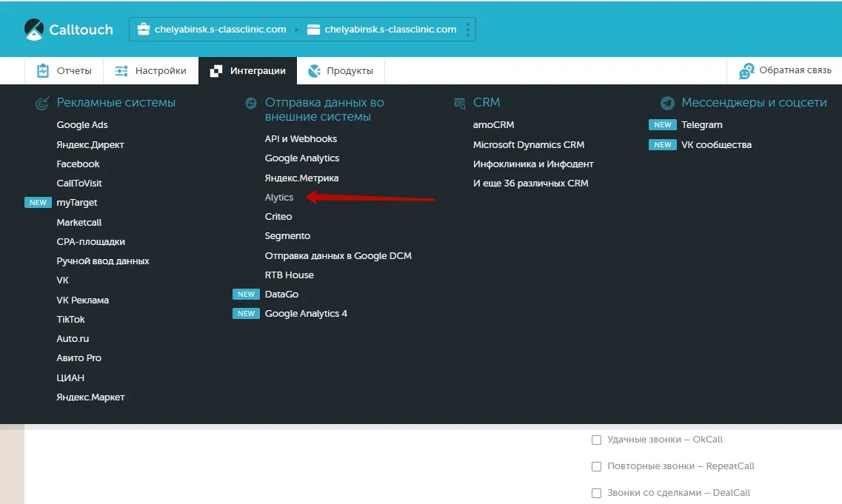The width and height of the screenshot is (842, 504).
Task: Click the site card icon in selector
Action: pos(313,30)
